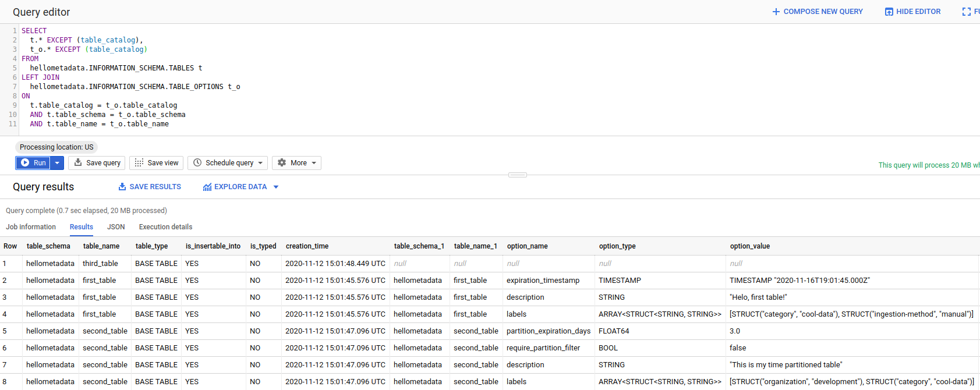Click the Save view grid icon

click(x=139, y=163)
